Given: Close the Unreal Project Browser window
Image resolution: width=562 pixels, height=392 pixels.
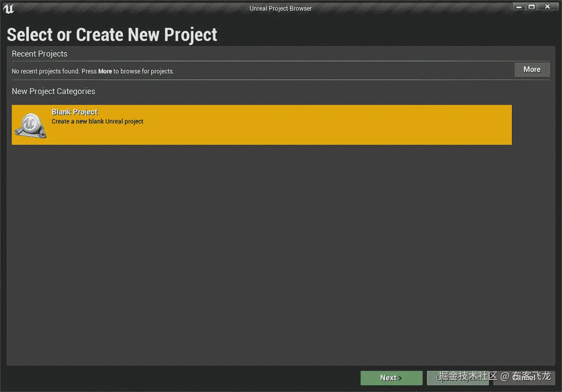Looking at the screenshot, I should coord(547,6).
